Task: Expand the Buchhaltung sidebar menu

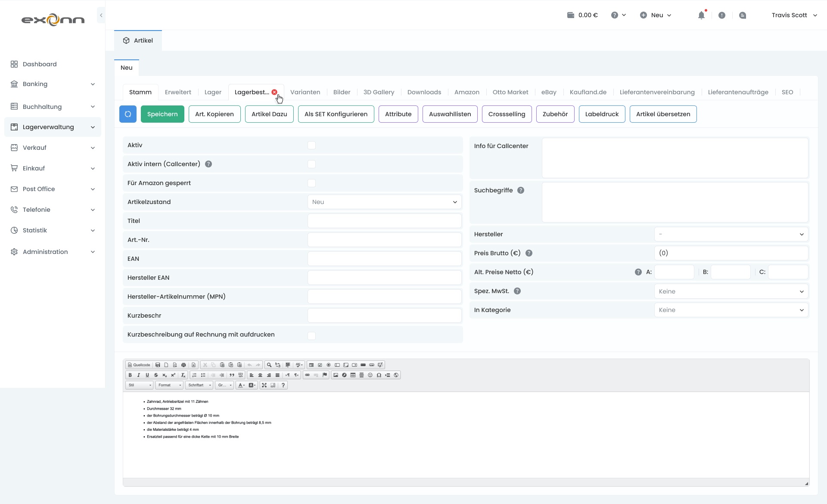Action: (53, 107)
